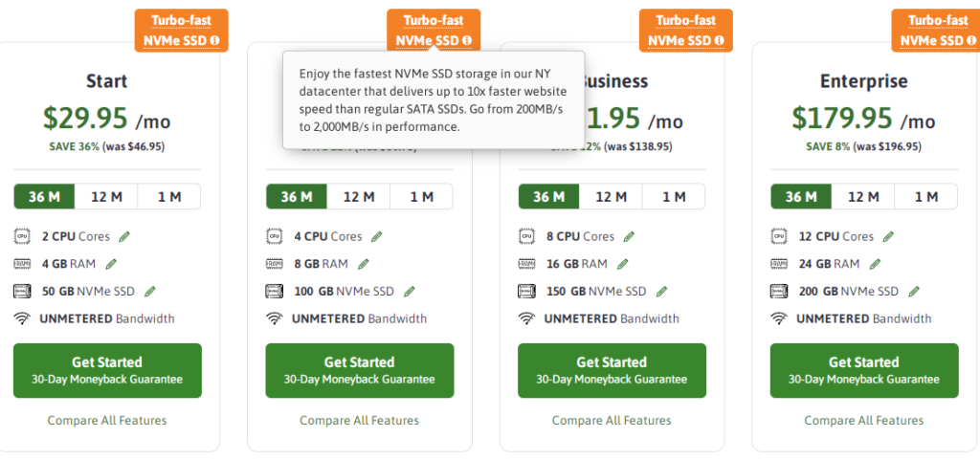Click RAM edit pencil on Enterprise plan
The width and height of the screenshot is (980, 460).
[875, 264]
